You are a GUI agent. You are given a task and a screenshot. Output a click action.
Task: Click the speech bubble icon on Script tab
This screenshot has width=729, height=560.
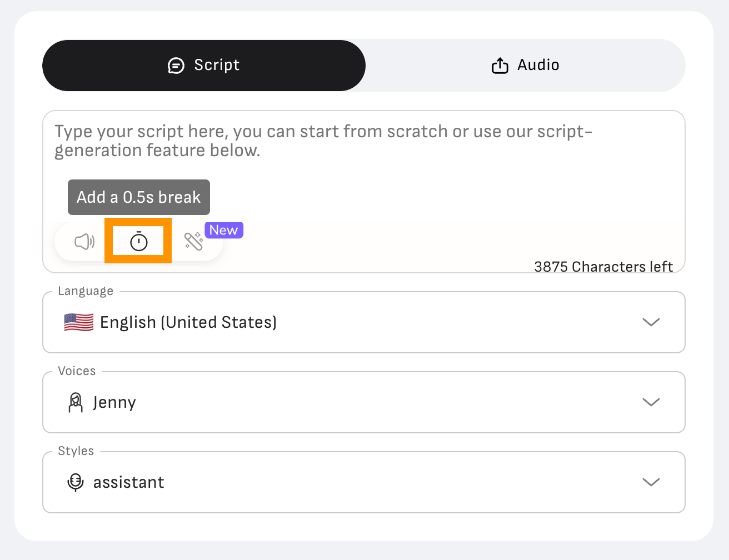click(x=176, y=66)
